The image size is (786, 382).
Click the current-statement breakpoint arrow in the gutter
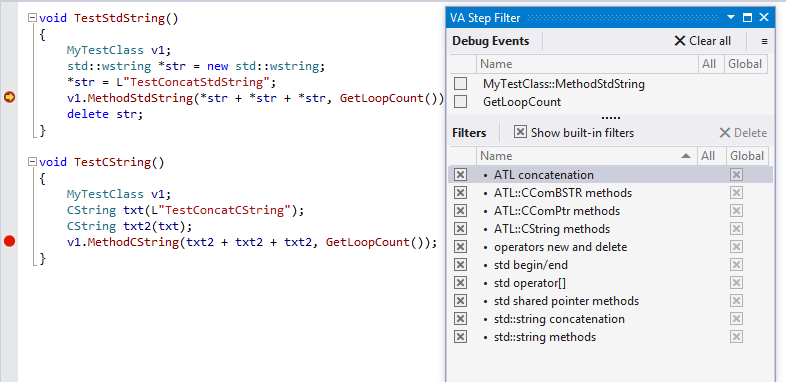point(10,98)
